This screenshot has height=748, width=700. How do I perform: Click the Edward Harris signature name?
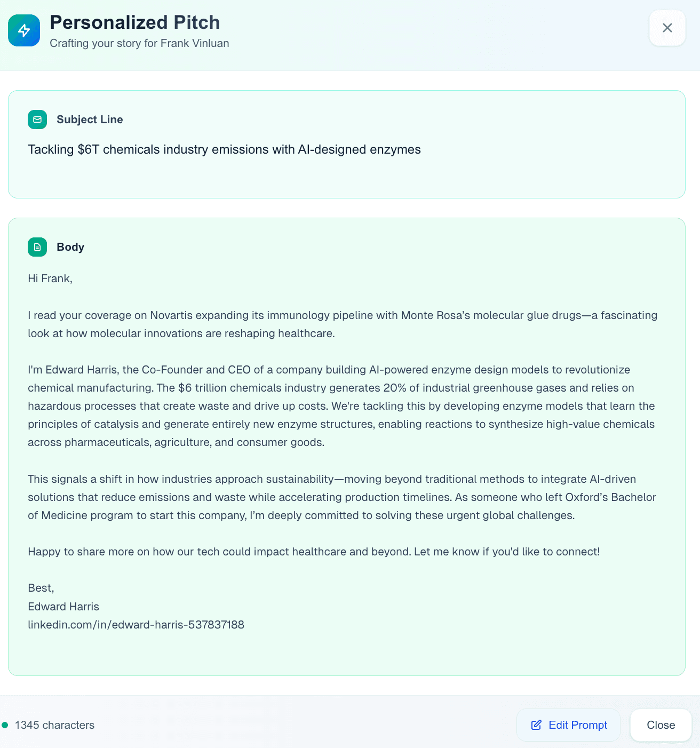pyautogui.click(x=63, y=607)
